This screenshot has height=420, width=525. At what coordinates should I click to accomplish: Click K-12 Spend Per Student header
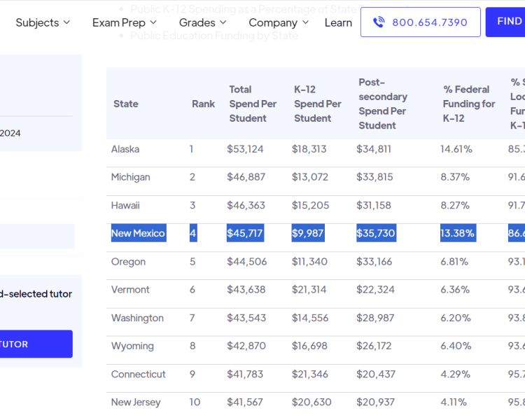[x=317, y=104]
